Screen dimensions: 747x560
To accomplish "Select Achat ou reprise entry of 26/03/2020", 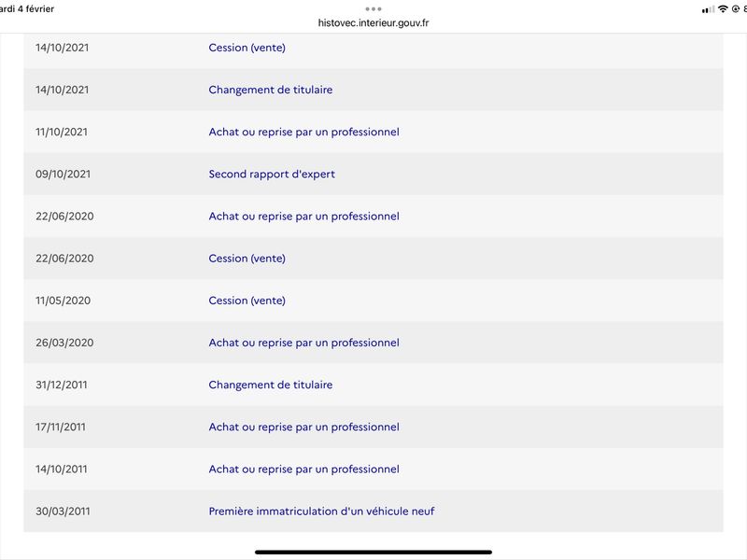I will pos(304,343).
